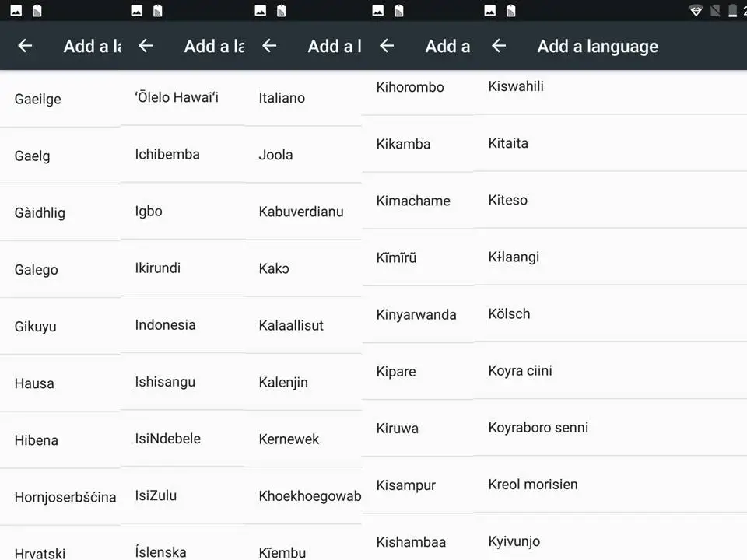Tap the Kernewek list entry

pyautogui.click(x=289, y=439)
